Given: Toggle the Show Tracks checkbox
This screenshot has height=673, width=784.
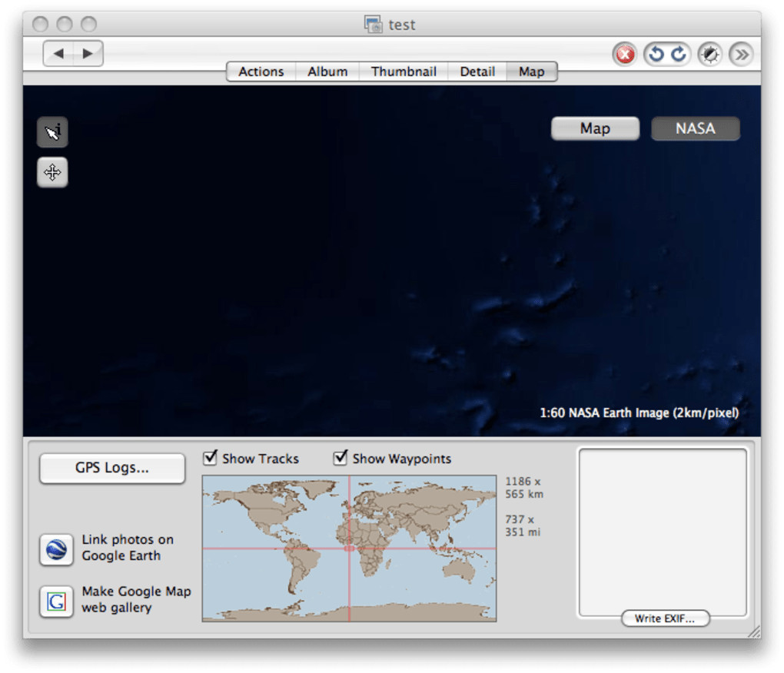Looking at the screenshot, I should pos(210,457).
